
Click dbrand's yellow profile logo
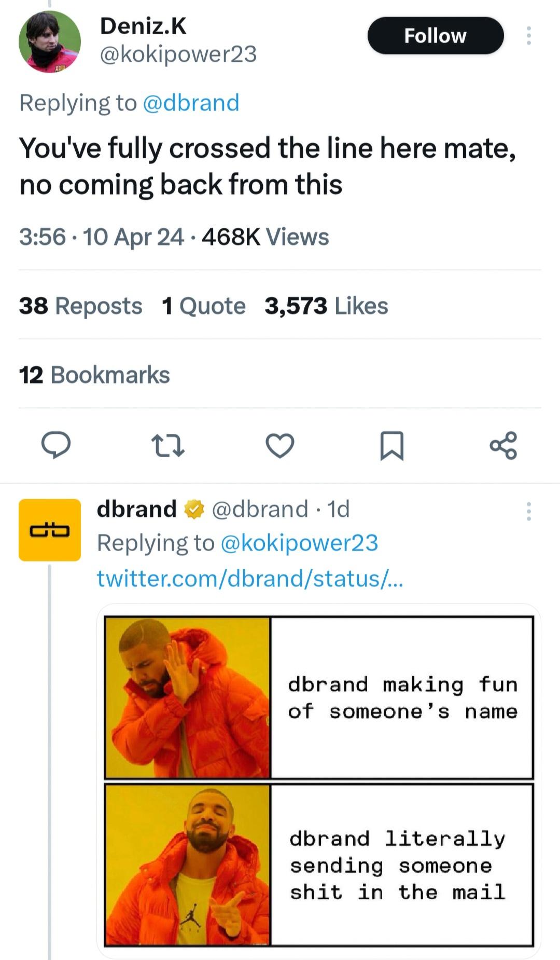click(49, 530)
